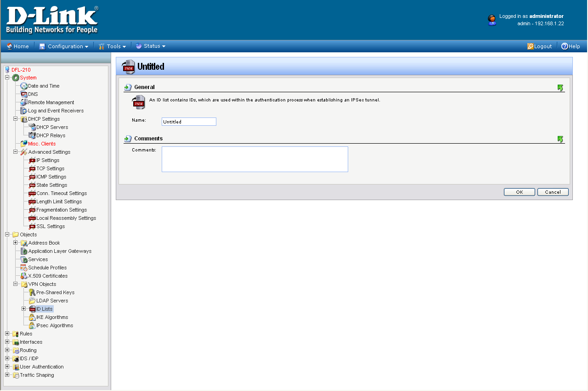Screen dimensions: 588x391
Task: Select the Interfaces tree label
Action: (x=31, y=342)
